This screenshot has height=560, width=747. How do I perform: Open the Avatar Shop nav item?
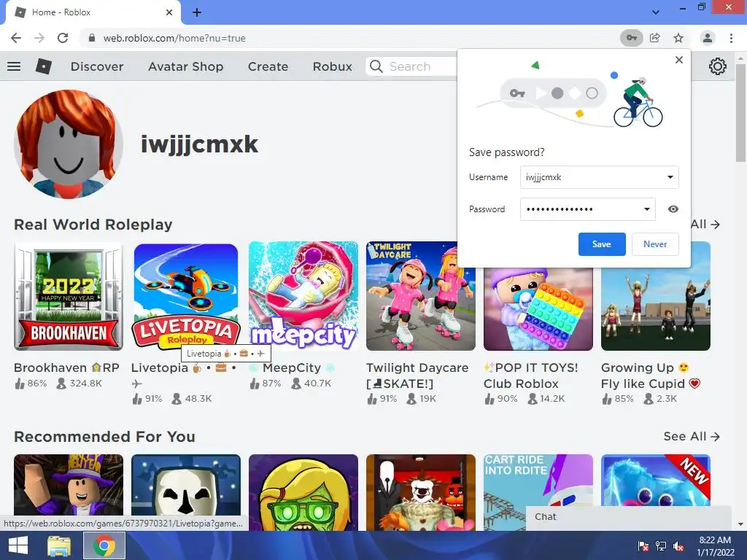(185, 66)
